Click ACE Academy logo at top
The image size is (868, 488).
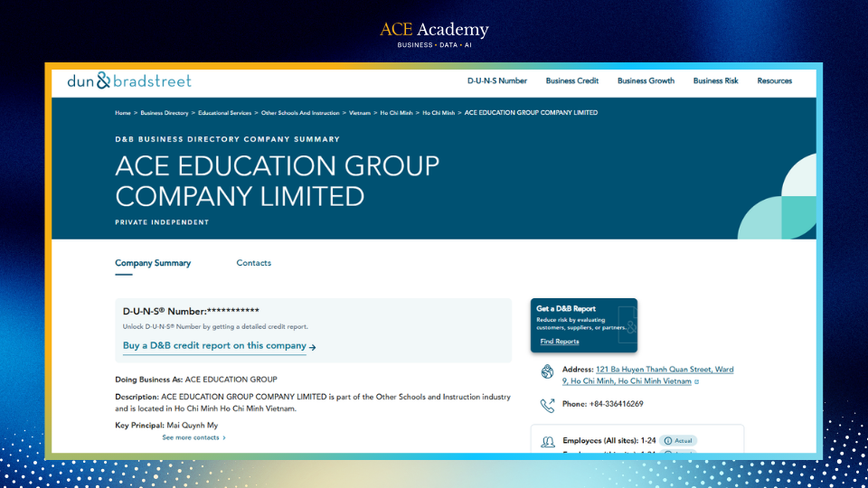(x=434, y=34)
